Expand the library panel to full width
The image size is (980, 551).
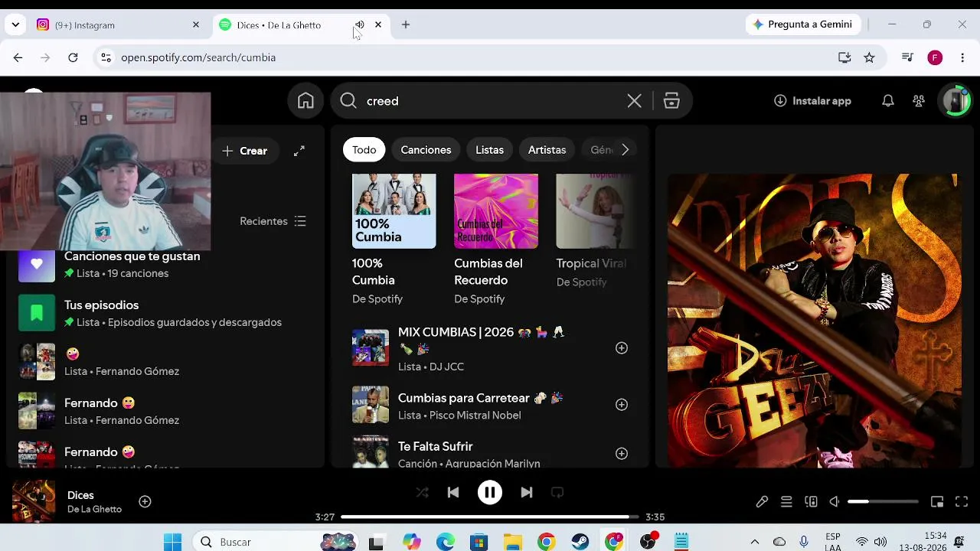pos(299,151)
